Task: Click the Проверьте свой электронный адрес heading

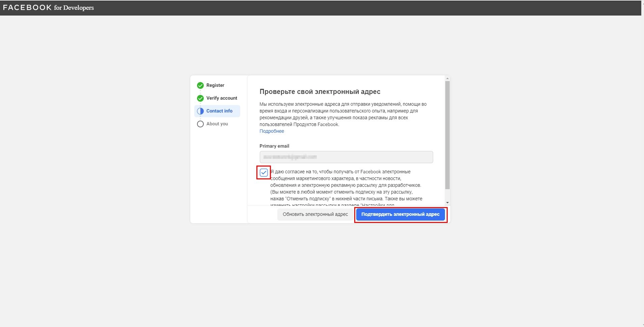Action: click(x=320, y=92)
